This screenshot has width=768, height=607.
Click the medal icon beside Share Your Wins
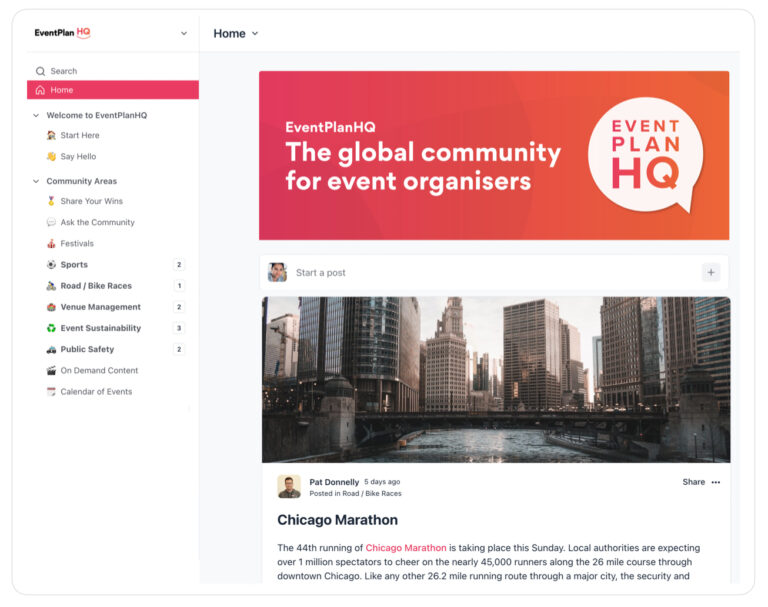click(x=51, y=201)
